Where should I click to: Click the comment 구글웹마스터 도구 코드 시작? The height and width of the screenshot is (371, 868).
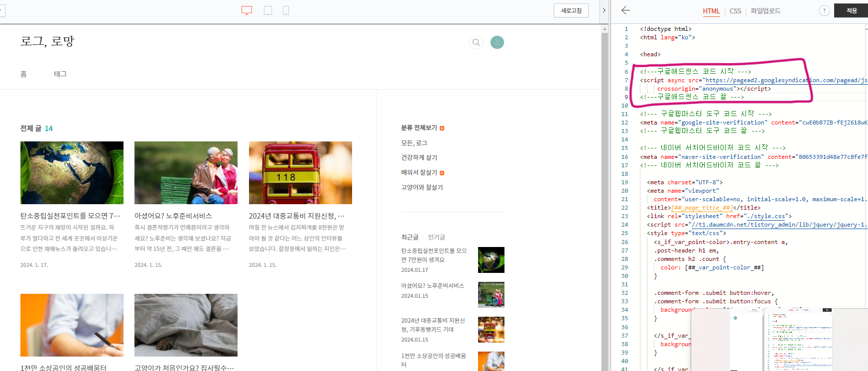pyautogui.click(x=706, y=114)
